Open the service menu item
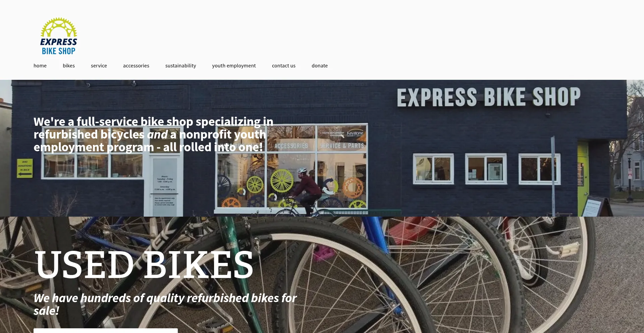 99,66
